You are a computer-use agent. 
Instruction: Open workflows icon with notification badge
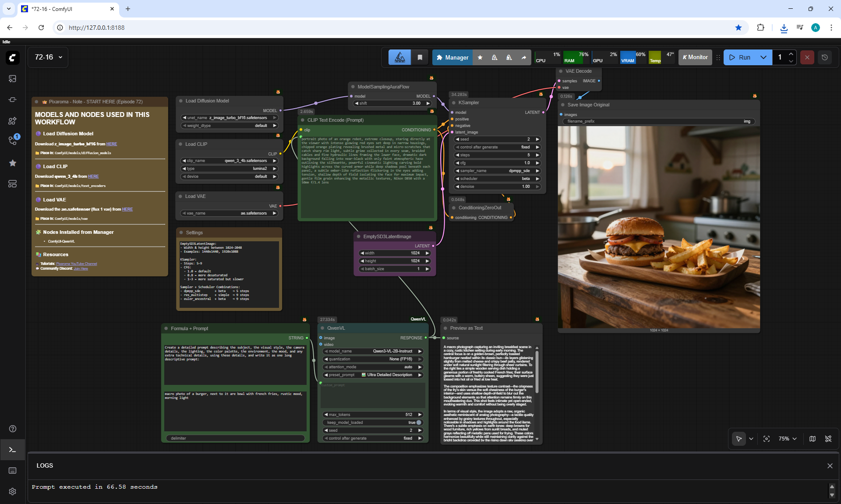coord(13,141)
